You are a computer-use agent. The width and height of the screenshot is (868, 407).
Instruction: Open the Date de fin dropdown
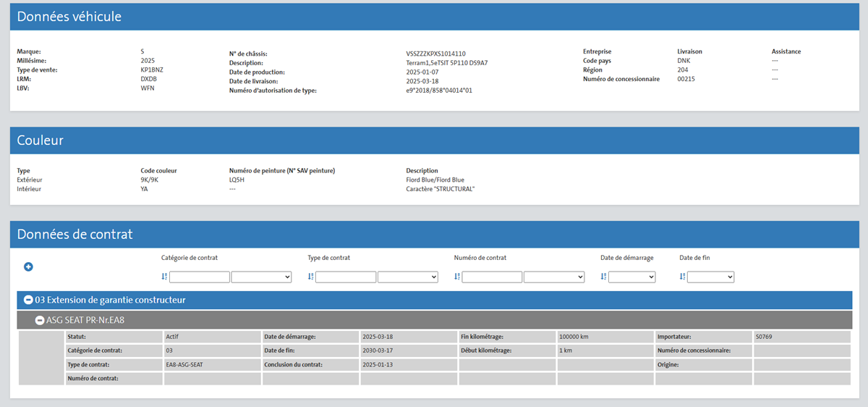pyautogui.click(x=710, y=277)
